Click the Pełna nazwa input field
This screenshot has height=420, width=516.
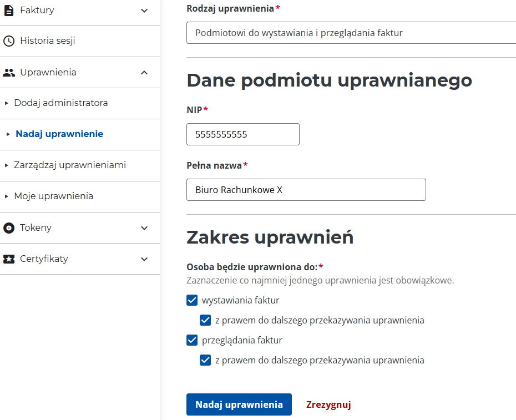306,190
